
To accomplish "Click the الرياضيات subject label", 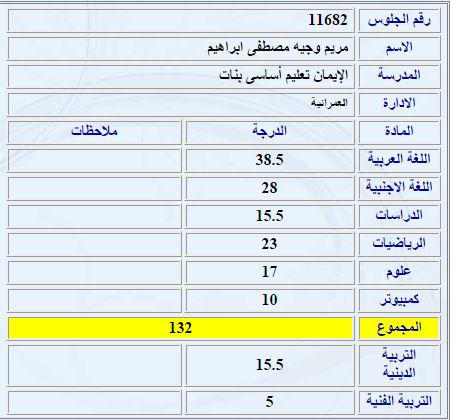I will coord(399,244).
